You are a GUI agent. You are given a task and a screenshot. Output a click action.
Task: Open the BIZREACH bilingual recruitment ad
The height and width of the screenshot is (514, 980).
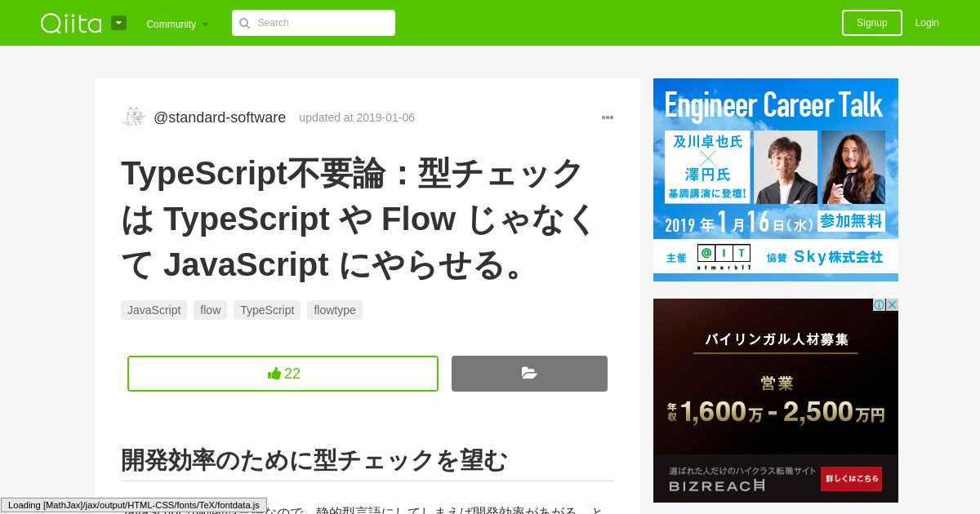click(x=776, y=401)
